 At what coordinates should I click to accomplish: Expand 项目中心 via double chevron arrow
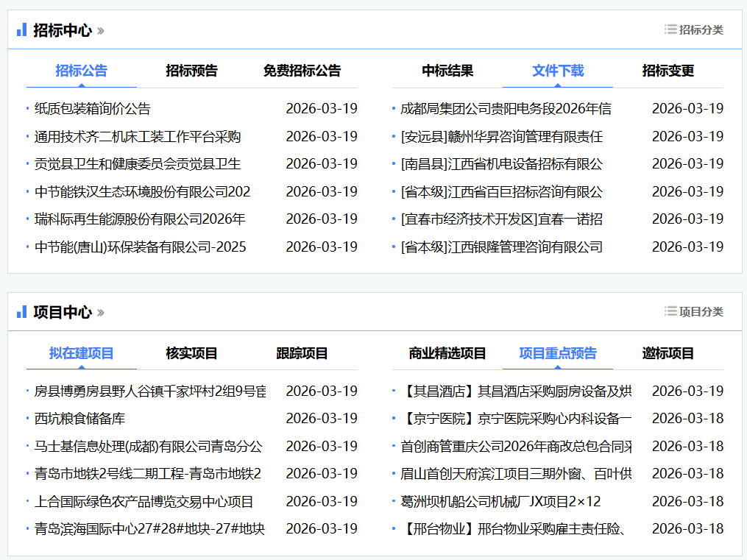(x=101, y=313)
